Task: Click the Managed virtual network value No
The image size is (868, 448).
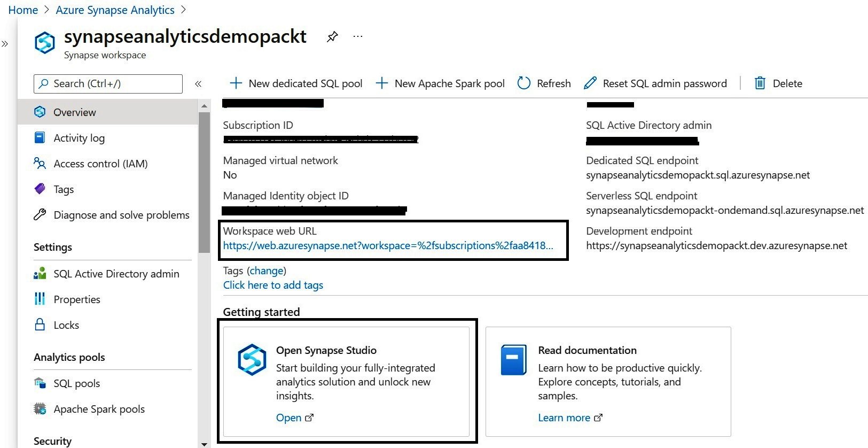Action: [230, 175]
